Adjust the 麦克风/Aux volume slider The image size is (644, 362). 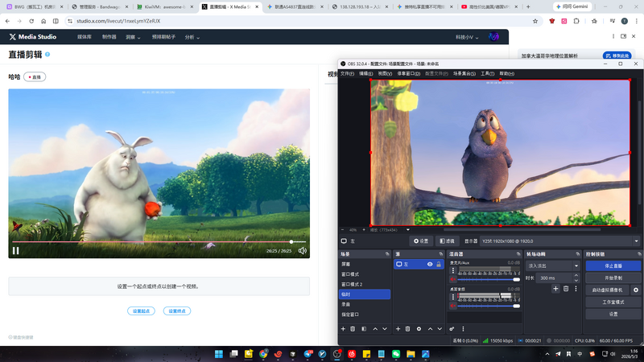pyautogui.click(x=489, y=279)
